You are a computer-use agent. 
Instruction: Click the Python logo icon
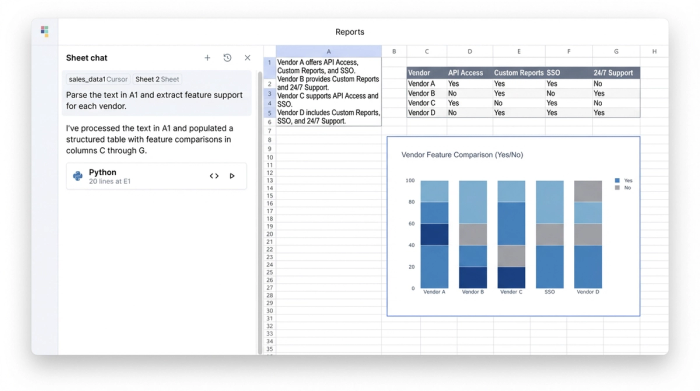click(78, 176)
